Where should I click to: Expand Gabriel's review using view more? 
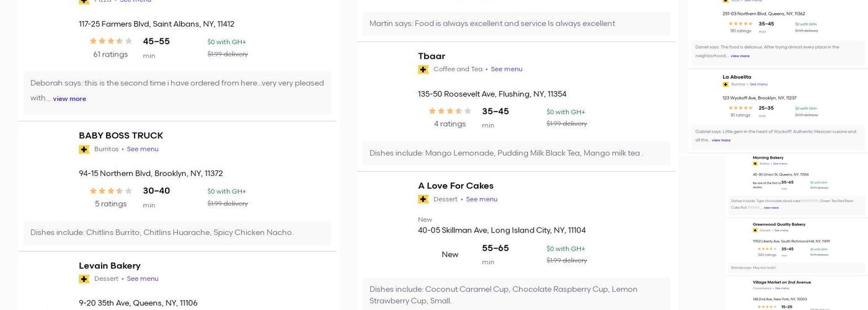[720, 140]
